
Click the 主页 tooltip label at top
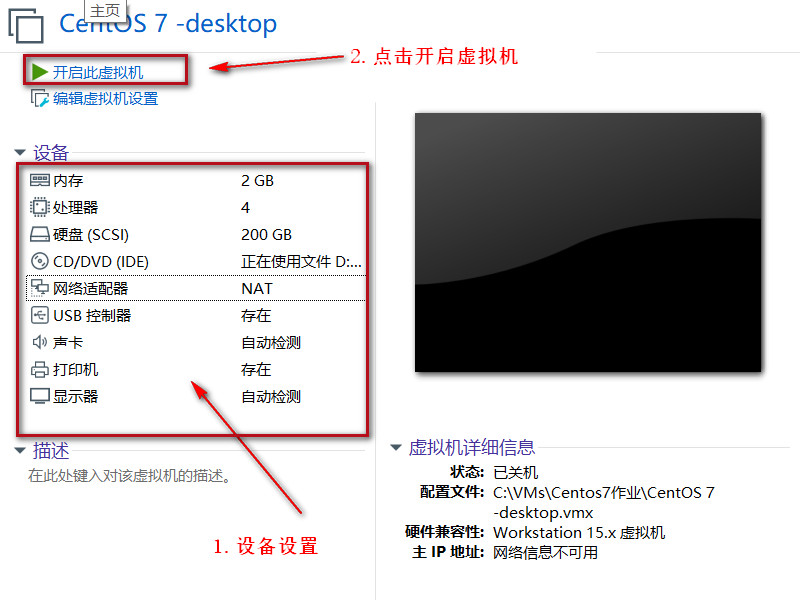pyautogui.click(x=105, y=10)
